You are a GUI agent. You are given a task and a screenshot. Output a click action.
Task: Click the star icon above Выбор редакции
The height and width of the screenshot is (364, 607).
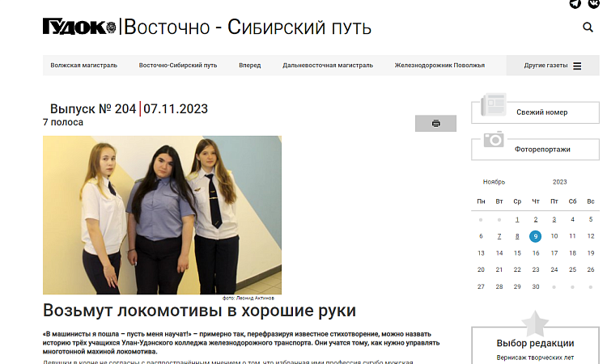(x=535, y=324)
